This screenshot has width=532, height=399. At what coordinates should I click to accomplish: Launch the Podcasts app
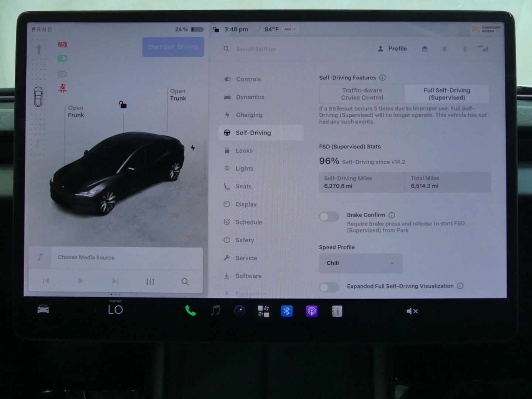[x=311, y=311]
